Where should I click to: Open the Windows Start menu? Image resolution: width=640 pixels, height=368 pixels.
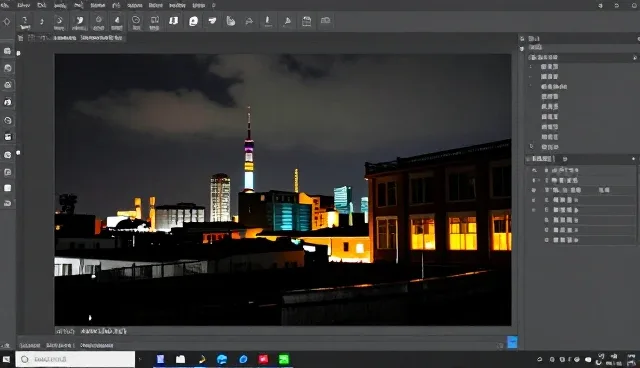pos(7,359)
